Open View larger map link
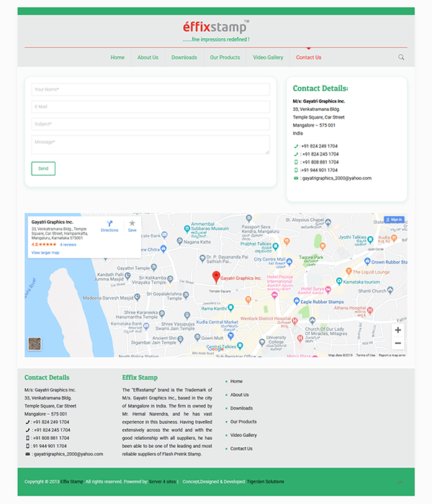The image size is (432, 504). point(45,253)
